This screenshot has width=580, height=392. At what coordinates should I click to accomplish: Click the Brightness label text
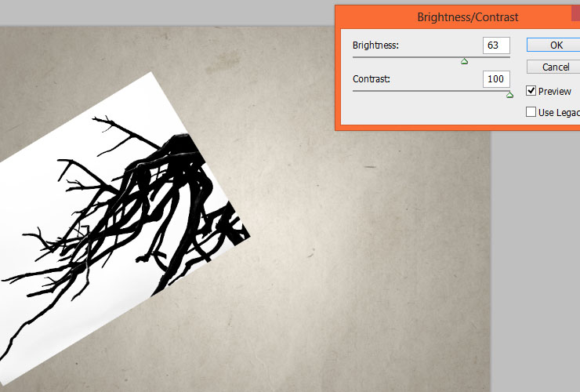(375, 45)
